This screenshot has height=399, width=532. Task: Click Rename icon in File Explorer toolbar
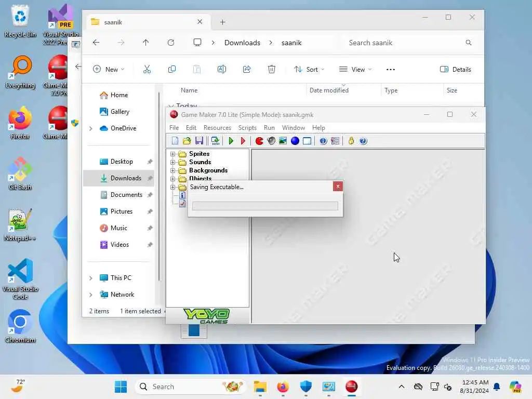pos(221,69)
